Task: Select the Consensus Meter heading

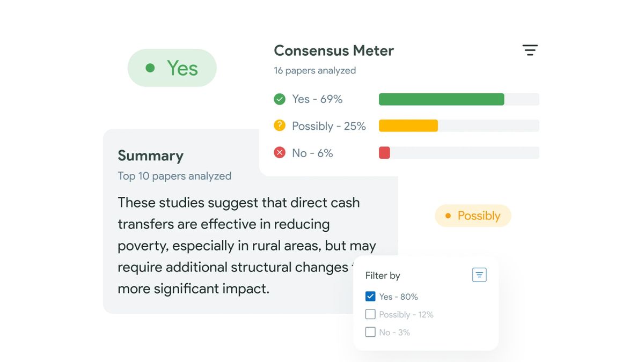Action: click(x=333, y=50)
